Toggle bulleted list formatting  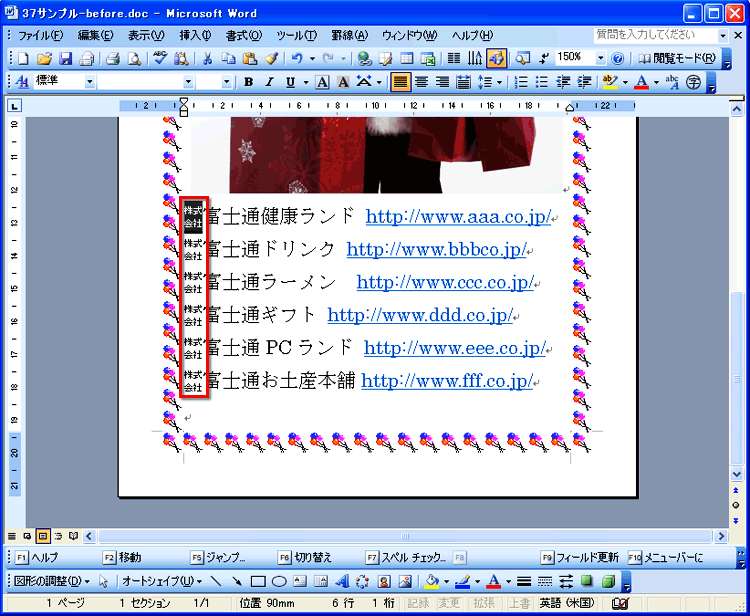[x=542, y=82]
